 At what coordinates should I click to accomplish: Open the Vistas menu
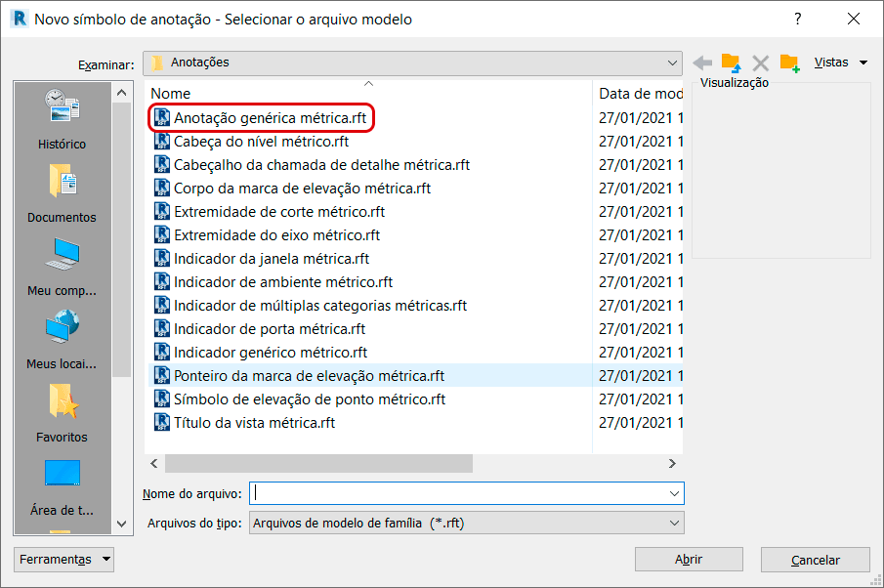click(840, 63)
